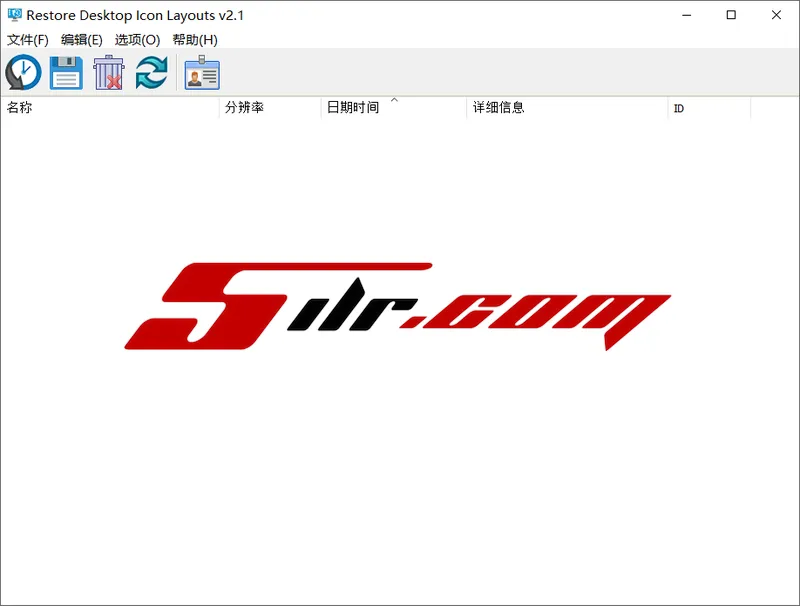Delete the selected layout with the trash can icon

click(x=109, y=72)
